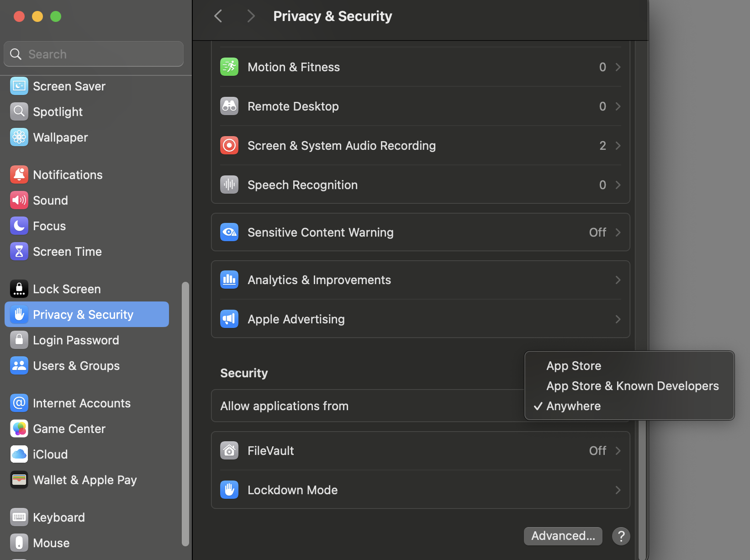This screenshot has width=750, height=560.
Task: Click the Lockdown Mode hand icon
Action: 229,490
